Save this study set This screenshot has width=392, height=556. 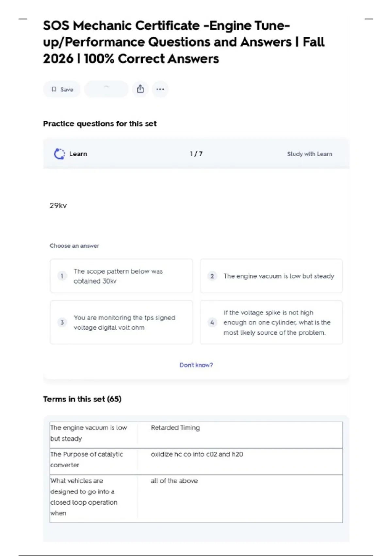62,89
